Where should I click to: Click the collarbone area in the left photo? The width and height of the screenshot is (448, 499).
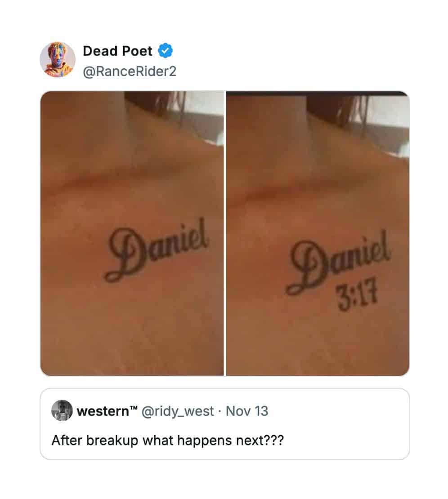127,182
